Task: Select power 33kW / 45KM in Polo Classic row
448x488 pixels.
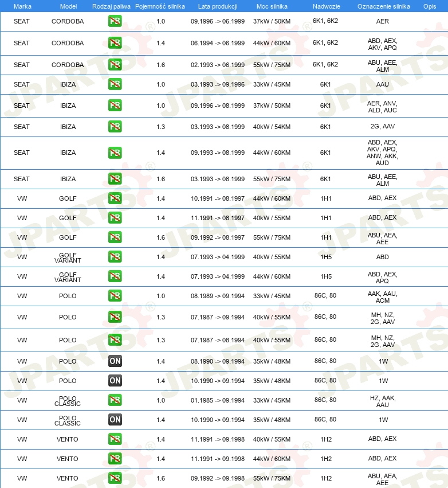Action: click(272, 400)
